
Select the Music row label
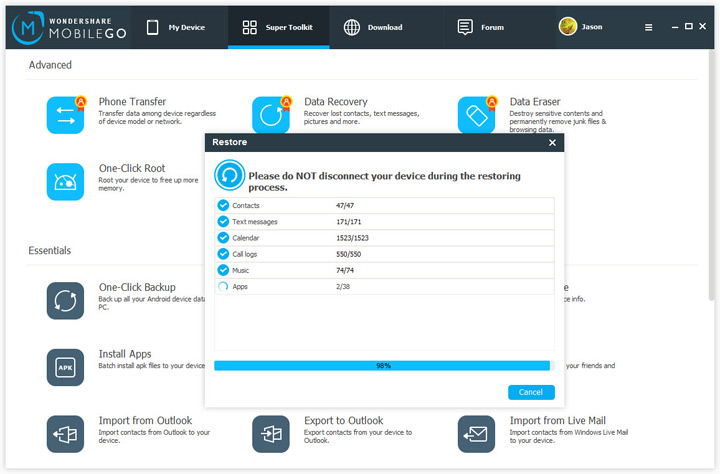tap(241, 270)
